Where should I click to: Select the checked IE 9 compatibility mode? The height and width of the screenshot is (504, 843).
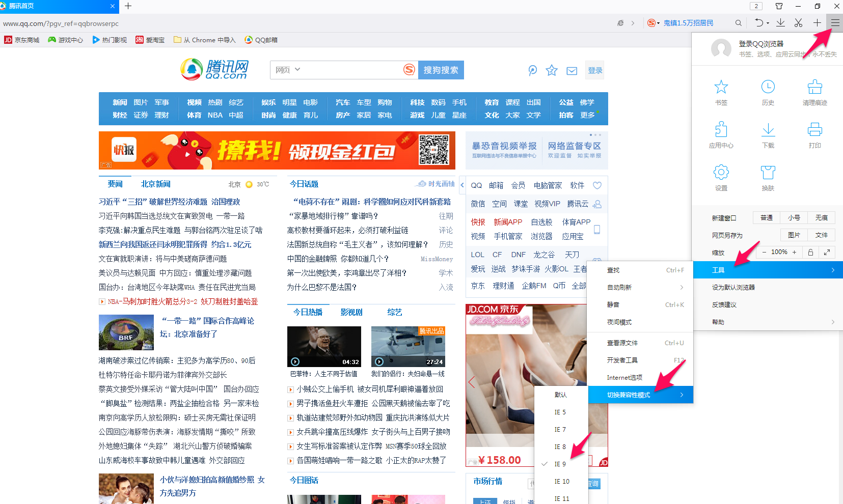coord(561,464)
